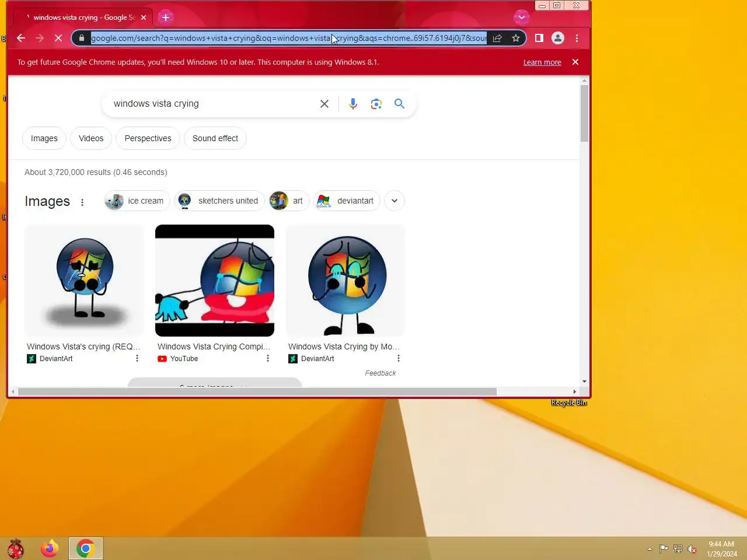Open the YouTube Crying Compilation thumbnail

click(215, 281)
